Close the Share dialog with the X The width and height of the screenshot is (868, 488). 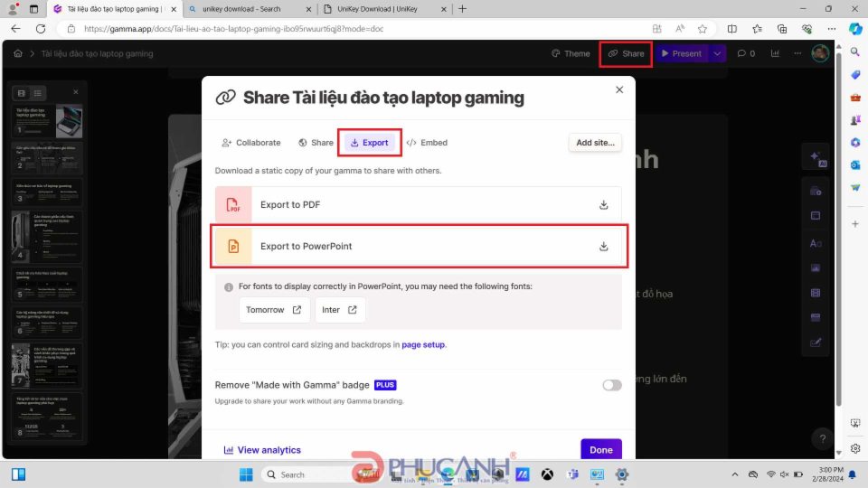pyautogui.click(x=619, y=89)
